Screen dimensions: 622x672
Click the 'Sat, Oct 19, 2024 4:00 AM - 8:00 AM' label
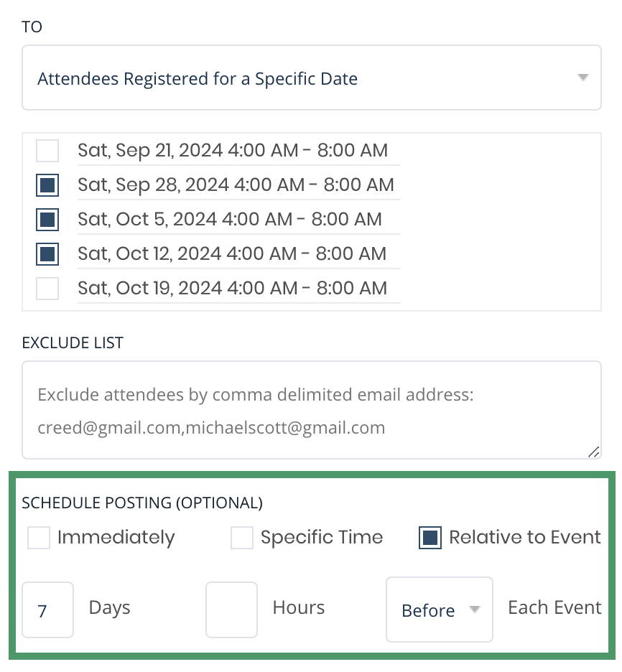pos(232,289)
